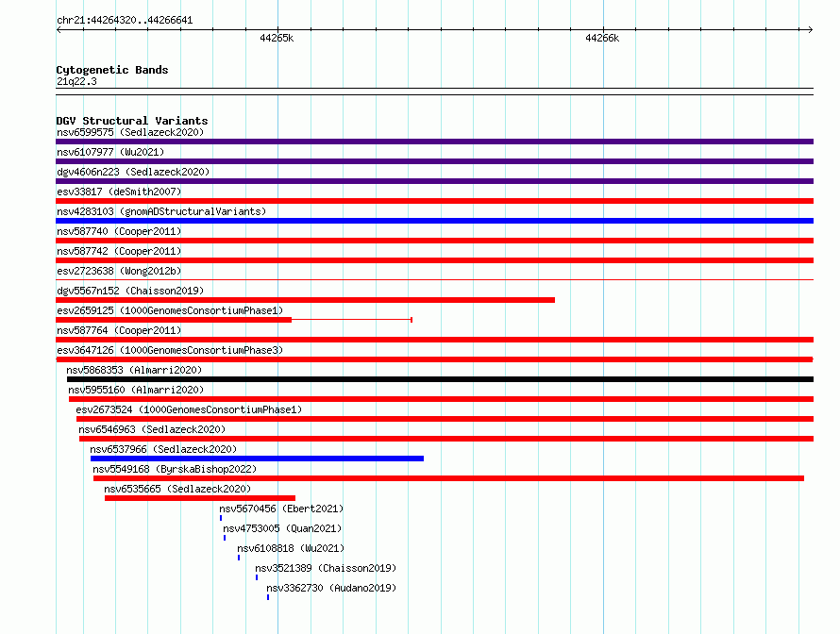Viewport: 840px width, 634px height.
Task: Open the dgv4606n223 (Sedlazeck2020) label
Action: tap(133, 172)
